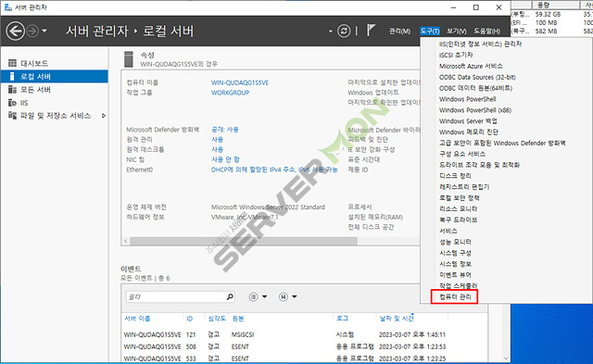Open 파일 및 저장소 서비스 in sidebar

[55, 116]
